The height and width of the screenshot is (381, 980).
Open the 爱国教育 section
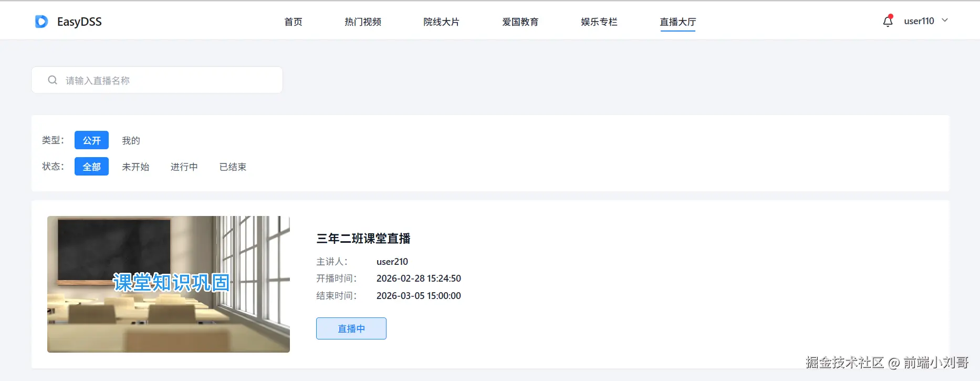tap(520, 22)
